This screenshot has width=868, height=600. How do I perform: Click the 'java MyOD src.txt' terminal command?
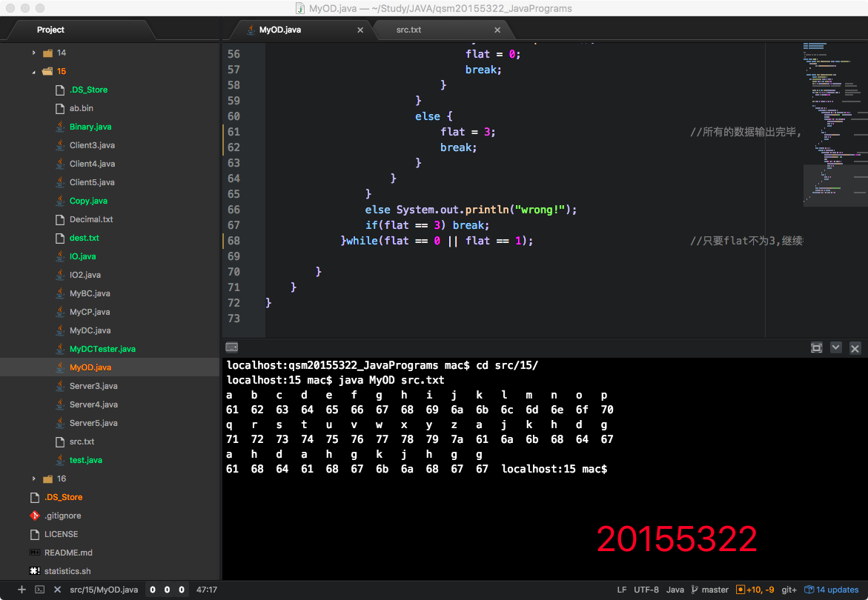[x=391, y=380]
